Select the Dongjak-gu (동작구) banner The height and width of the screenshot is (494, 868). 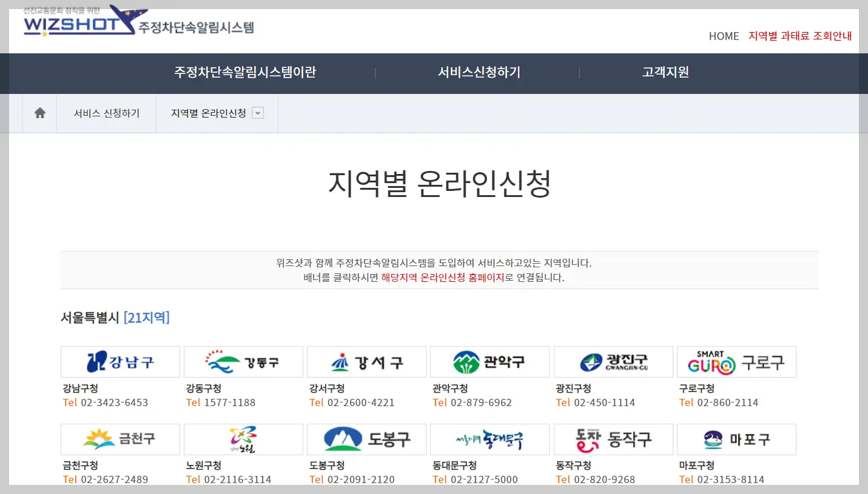click(613, 439)
